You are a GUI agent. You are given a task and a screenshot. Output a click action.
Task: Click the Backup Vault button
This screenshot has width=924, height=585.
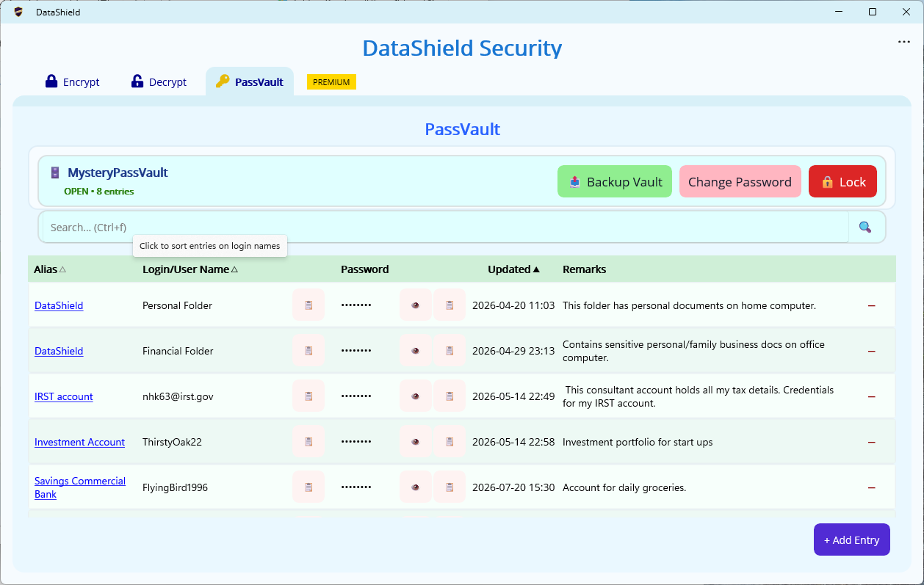(x=615, y=181)
